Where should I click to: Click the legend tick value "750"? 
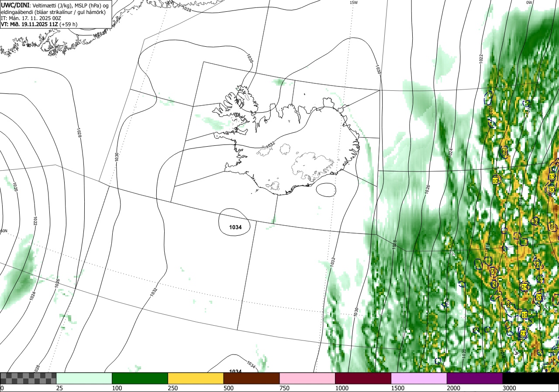tap(285, 388)
